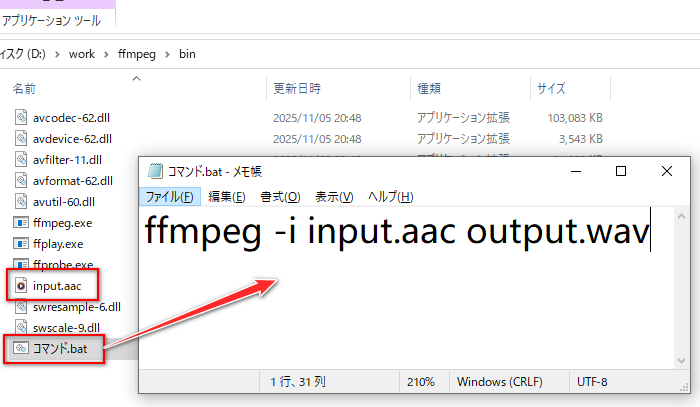Select the input.aac file name
700x407 pixels.
click(57, 286)
